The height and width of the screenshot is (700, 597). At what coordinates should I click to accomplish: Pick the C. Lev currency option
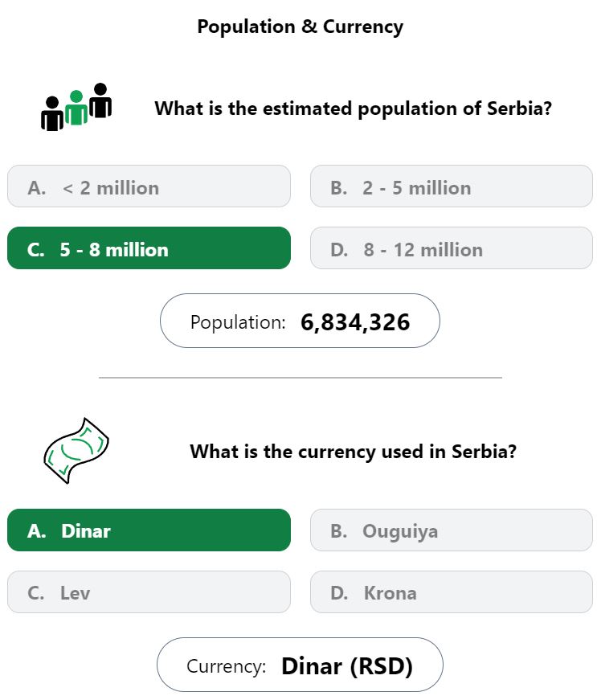click(x=149, y=592)
